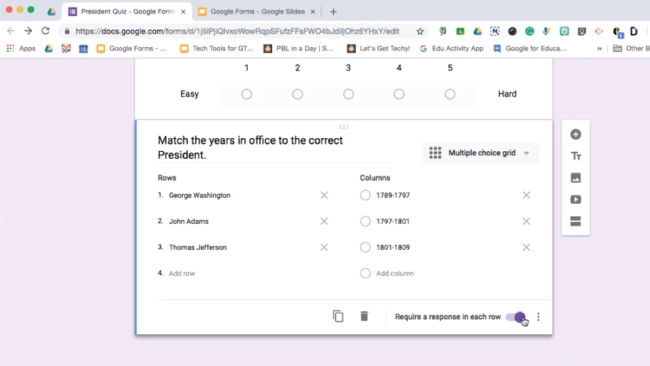Open the Google Forms bookmark in the bookmarks bar

(x=131, y=48)
